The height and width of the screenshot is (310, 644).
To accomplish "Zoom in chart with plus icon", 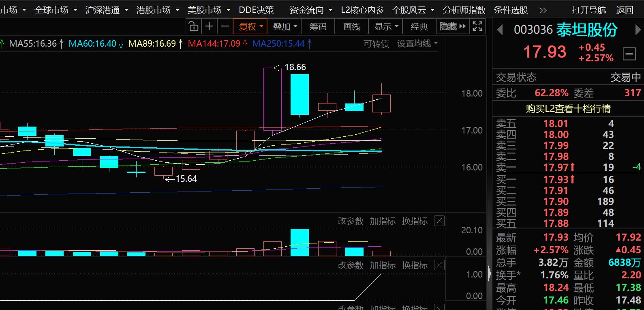I will coord(209,27).
